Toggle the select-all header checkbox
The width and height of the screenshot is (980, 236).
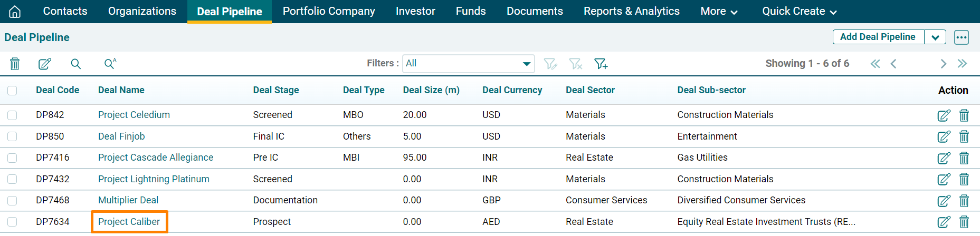tap(12, 91)
